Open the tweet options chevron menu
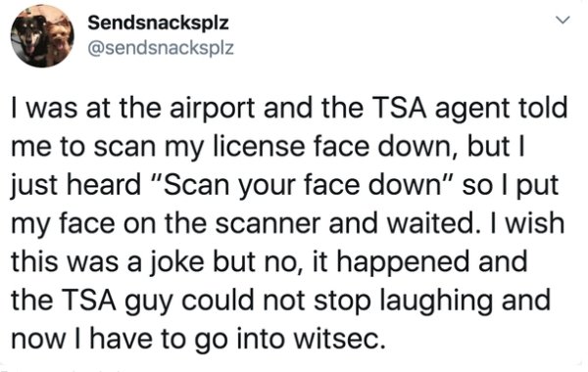This screenshot has height=372, width=588. 563,20
